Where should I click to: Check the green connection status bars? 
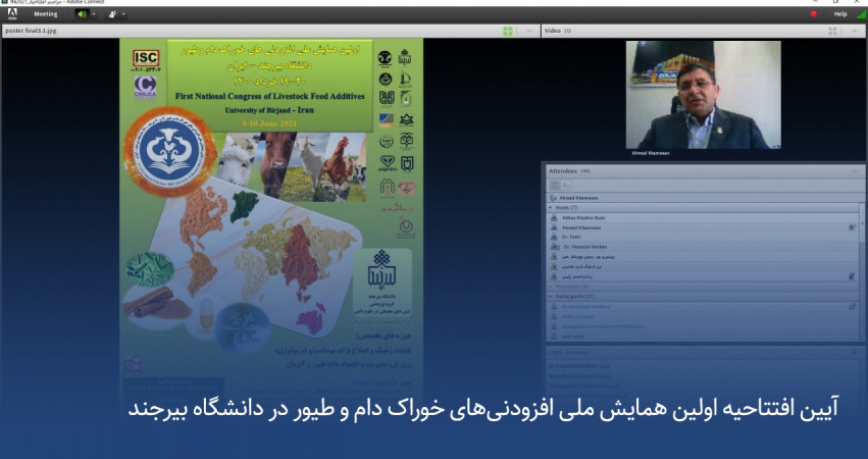tap(861, 14)
